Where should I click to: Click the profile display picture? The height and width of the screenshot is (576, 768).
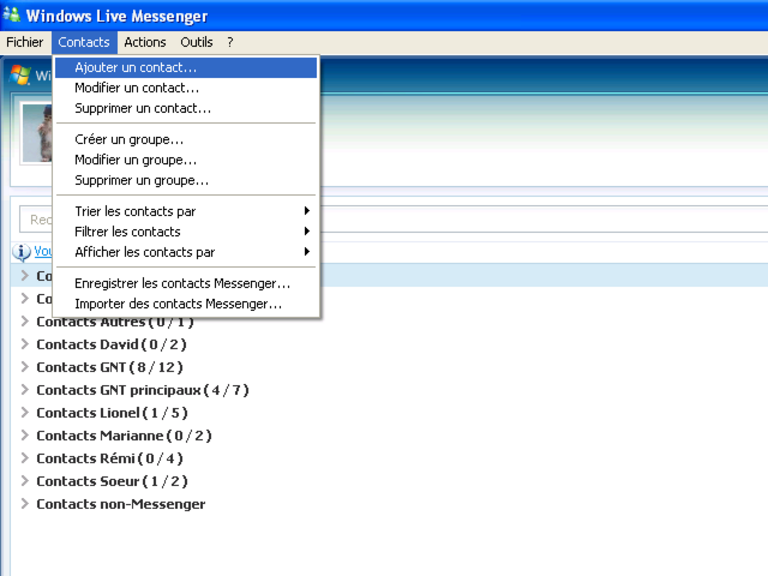pos(37,133)
